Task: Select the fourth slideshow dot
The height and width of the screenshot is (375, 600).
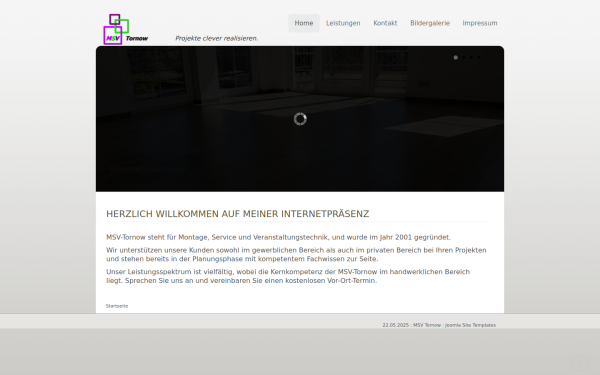Action: [478, 57]
